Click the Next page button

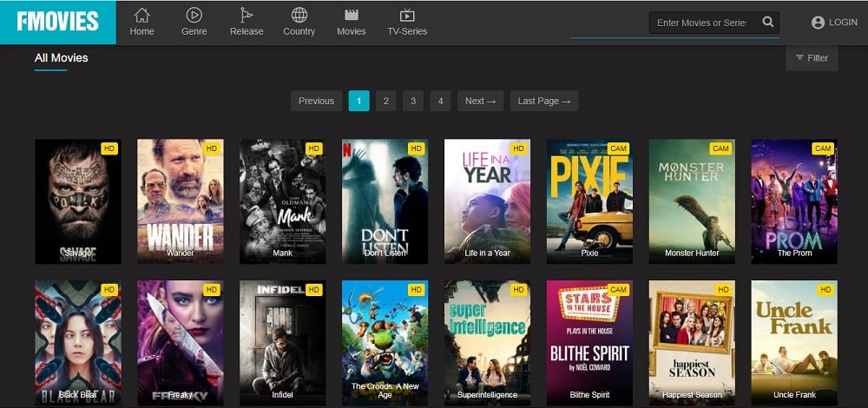480,101
